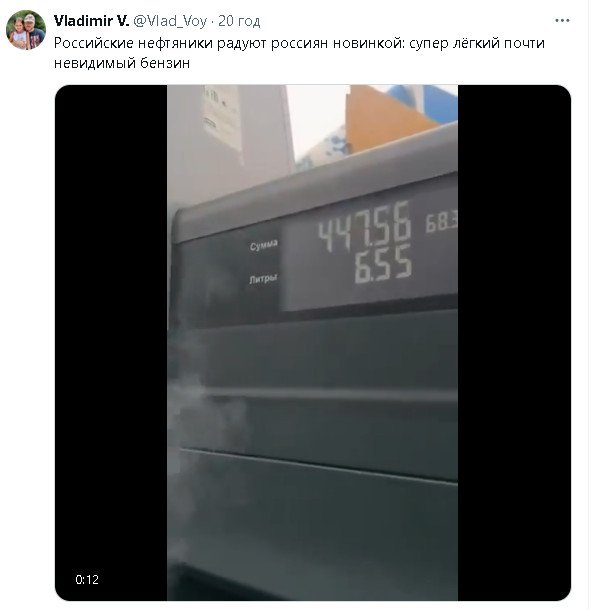Click the '20 год' tweet timestamp
The height and width of the screenshot is (610, 593).
coord(239,21)
